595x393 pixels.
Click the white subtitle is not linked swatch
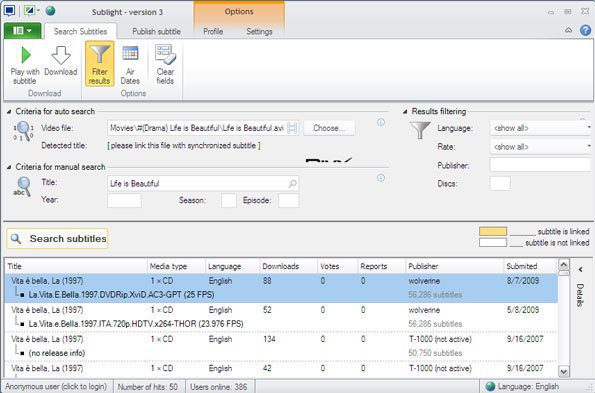tap(493, 243)
